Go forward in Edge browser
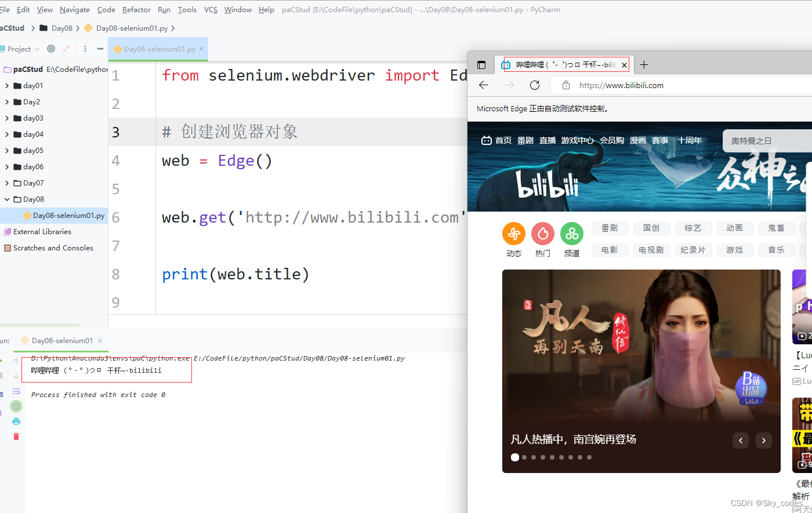 tap(509, 85)
